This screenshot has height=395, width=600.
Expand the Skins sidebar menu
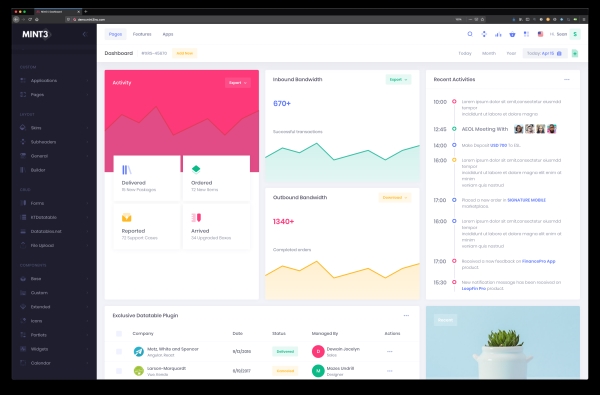pyautogui.click(x=54, y=128)
